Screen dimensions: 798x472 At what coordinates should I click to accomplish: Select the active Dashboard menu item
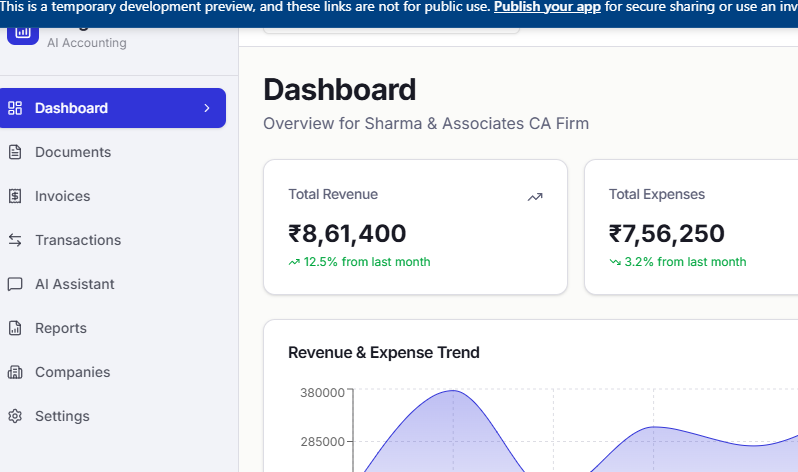[x=113, y=108]
